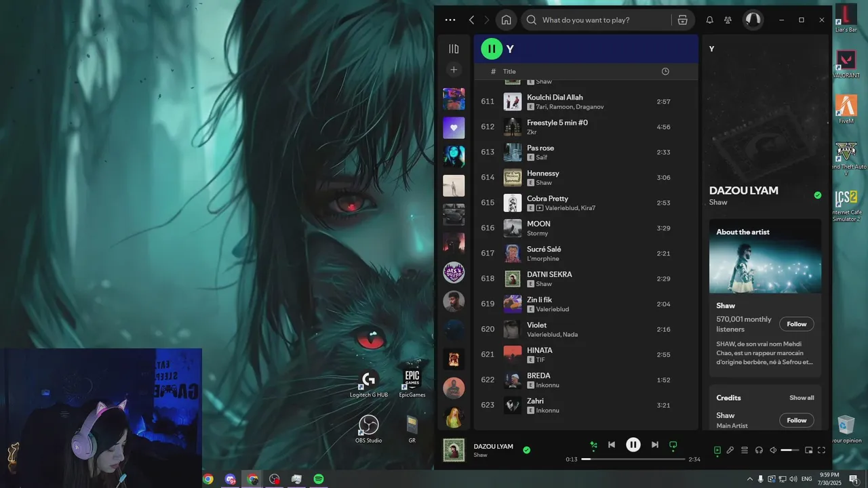
Task: Pause playlist Y with the green header button
Action: [492, 49]
